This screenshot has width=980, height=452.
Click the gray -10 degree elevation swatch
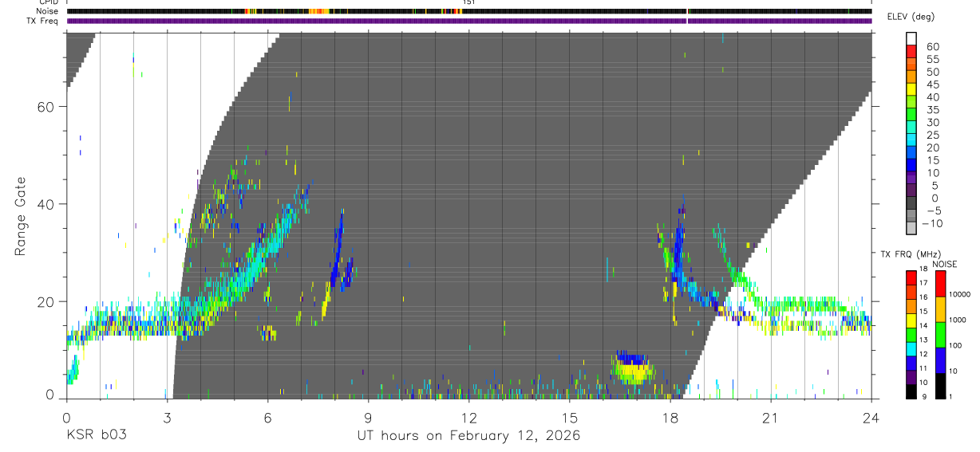911,227
